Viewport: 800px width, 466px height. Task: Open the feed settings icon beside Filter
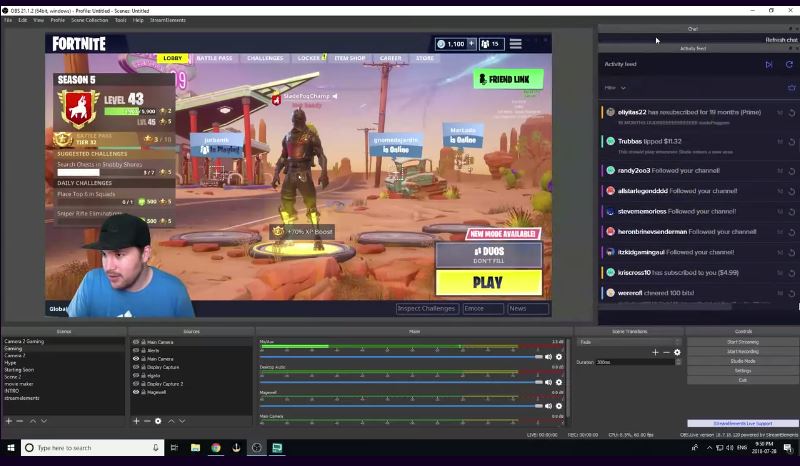click(x=791, y=88)
